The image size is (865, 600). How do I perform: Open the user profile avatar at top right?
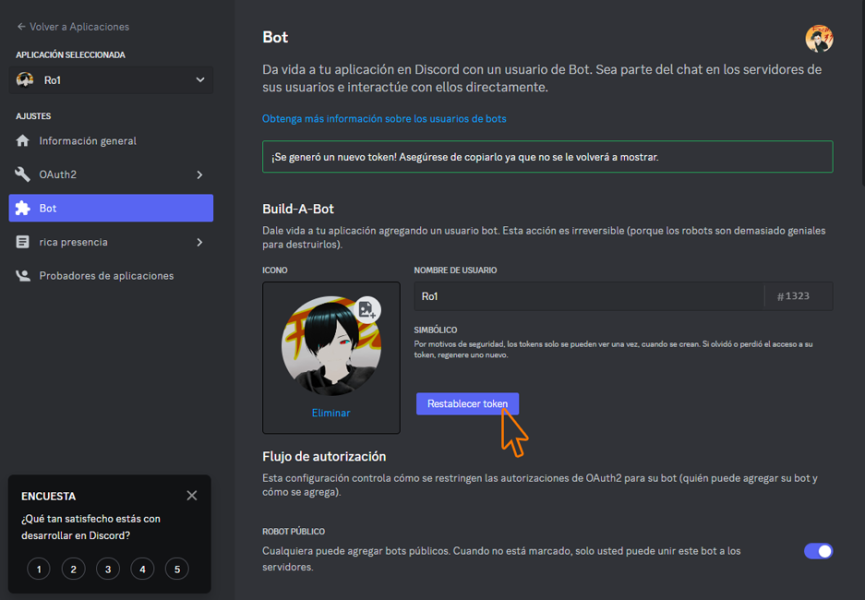click(x=819, y=38)
